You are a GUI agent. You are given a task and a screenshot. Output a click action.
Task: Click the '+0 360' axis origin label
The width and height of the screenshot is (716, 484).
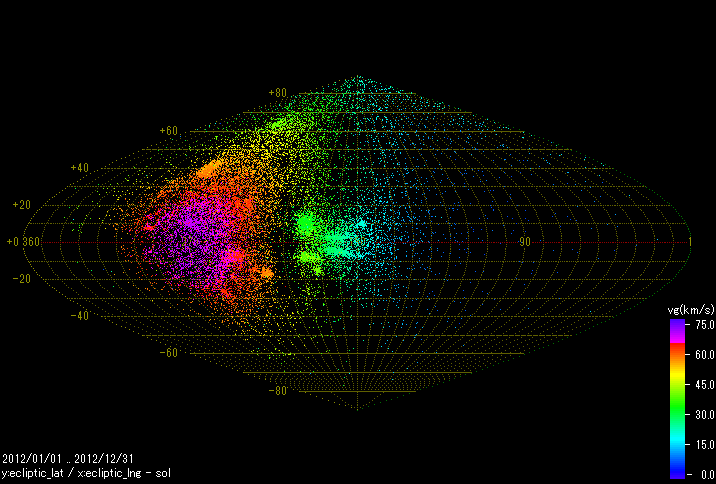tap(23, 242)
